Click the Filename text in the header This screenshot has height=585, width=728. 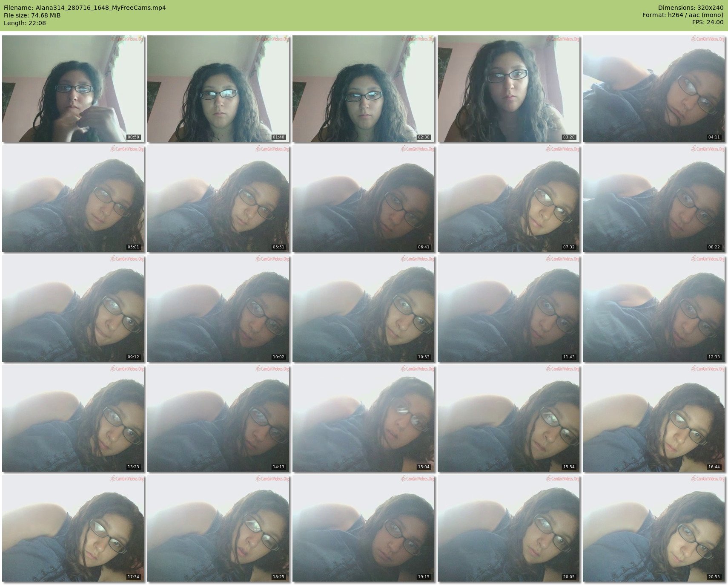click(85, 8)
